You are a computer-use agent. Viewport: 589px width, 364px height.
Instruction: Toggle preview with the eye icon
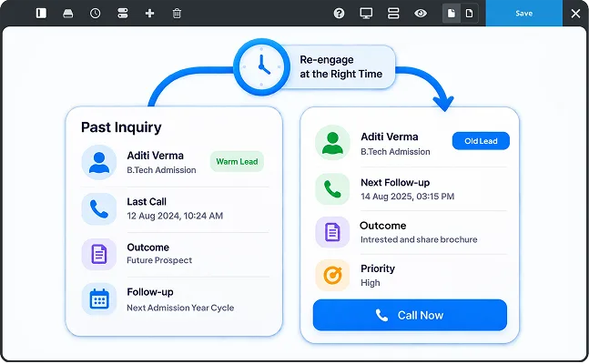[421, 14]
